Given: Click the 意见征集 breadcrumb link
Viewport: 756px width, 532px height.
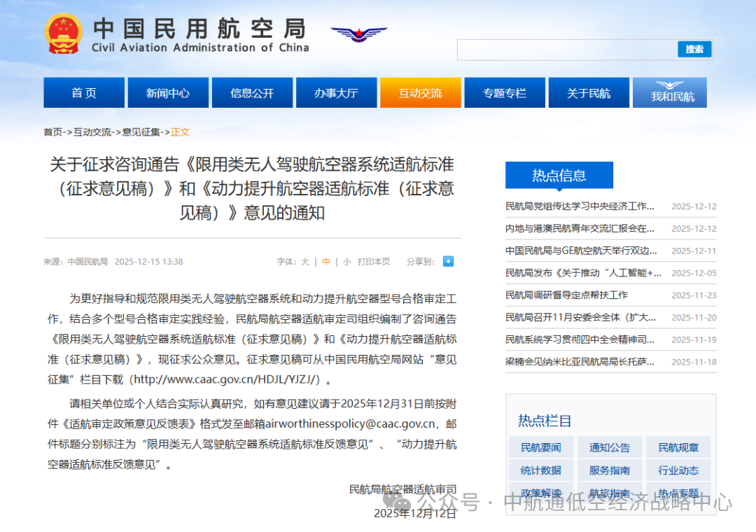Looking at the screenshot, I should click(x=141, y=132).
